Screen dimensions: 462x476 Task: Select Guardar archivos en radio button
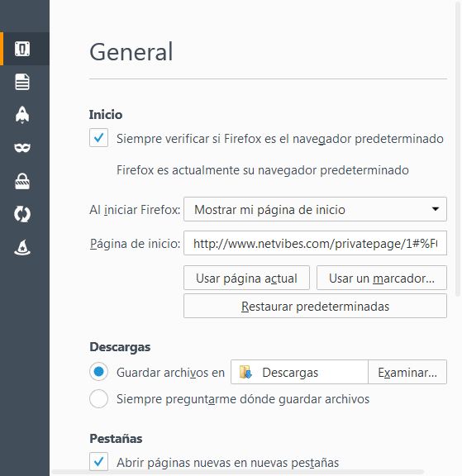point(98,372)
